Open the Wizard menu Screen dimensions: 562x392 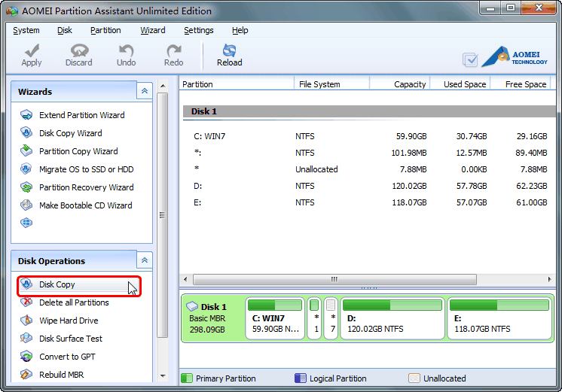pos(153,30)
